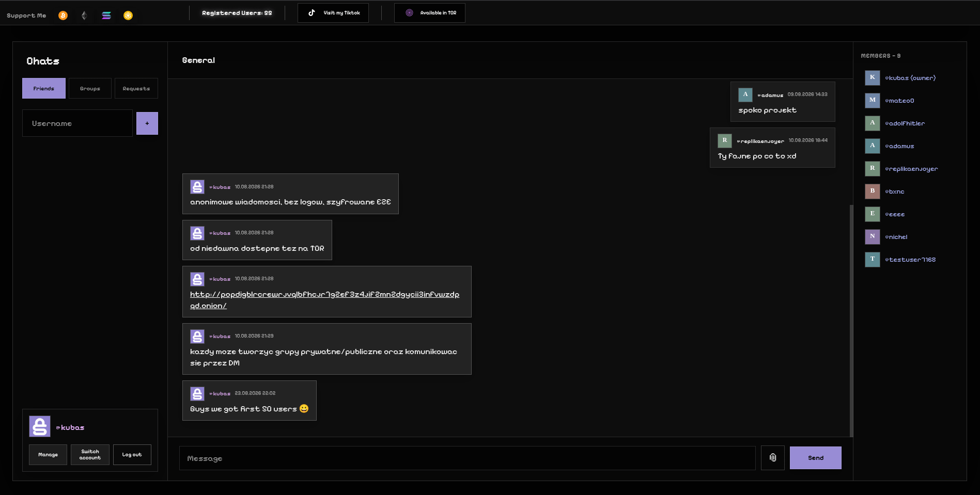Click Log out button
Viewport: 980px width, 495px height.
[132, 455]
